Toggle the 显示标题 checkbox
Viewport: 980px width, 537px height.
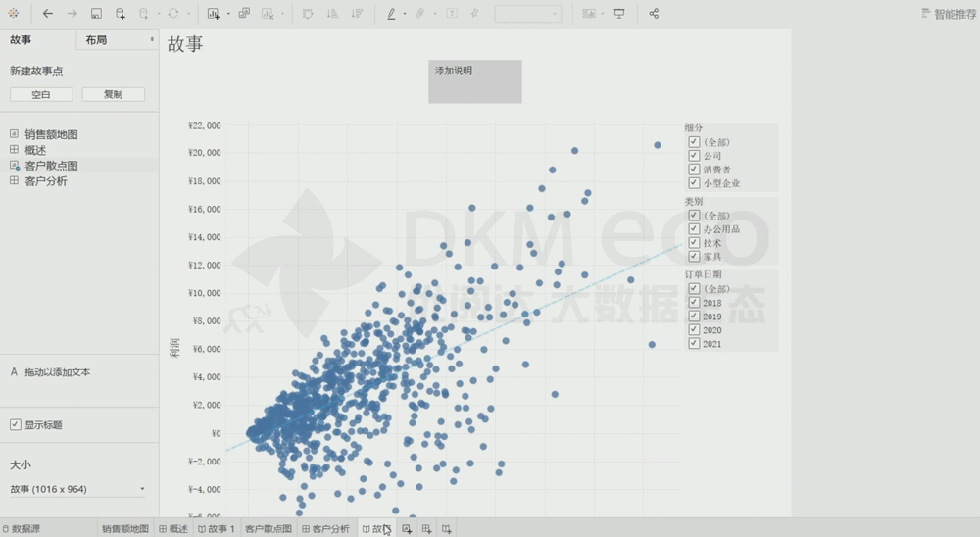pyautogui.click(x=15, y=425)
